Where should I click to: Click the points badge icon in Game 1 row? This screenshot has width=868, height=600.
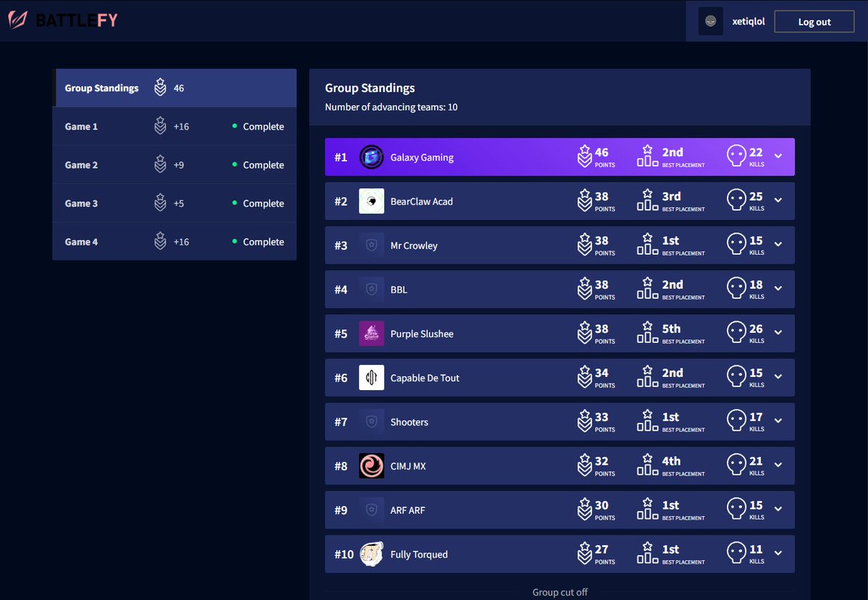[161, 126]
